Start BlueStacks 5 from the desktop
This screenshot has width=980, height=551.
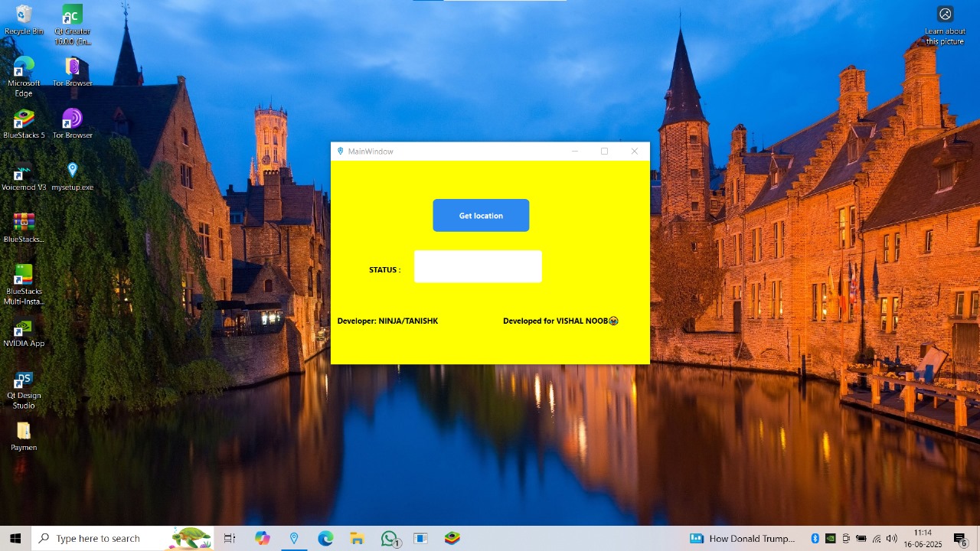click(x=24, y=120)
